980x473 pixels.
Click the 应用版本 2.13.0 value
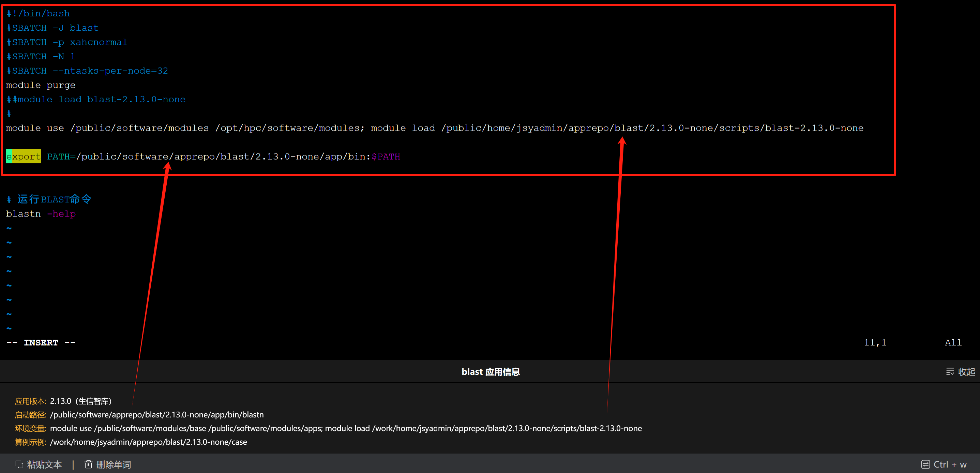(x=60, y=401)
